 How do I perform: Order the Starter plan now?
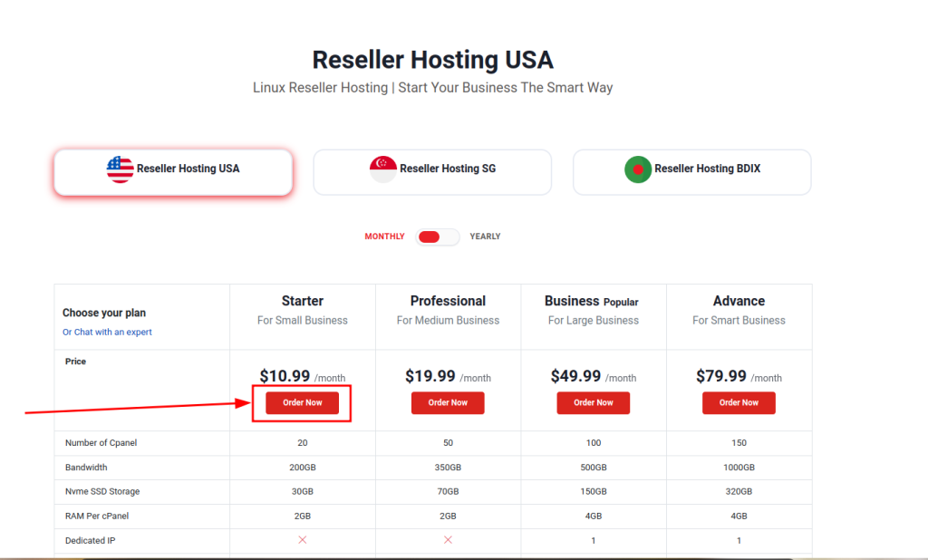pos(302,403)
